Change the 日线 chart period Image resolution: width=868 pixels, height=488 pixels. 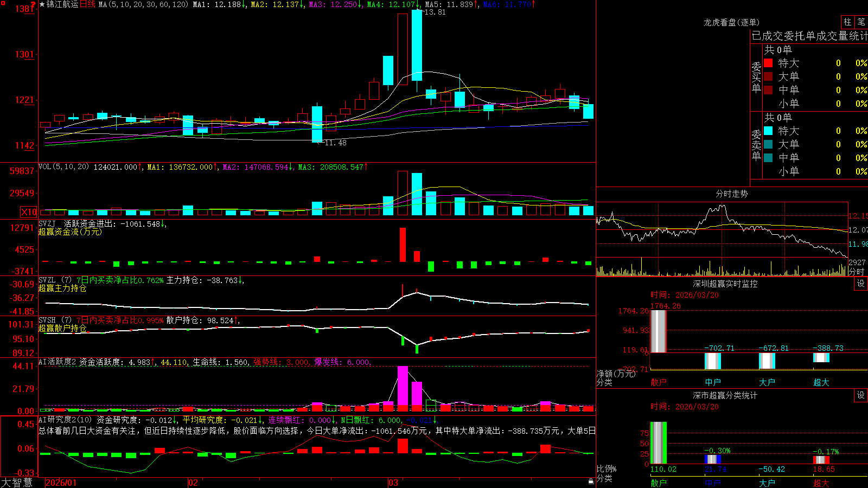[87, 4]
